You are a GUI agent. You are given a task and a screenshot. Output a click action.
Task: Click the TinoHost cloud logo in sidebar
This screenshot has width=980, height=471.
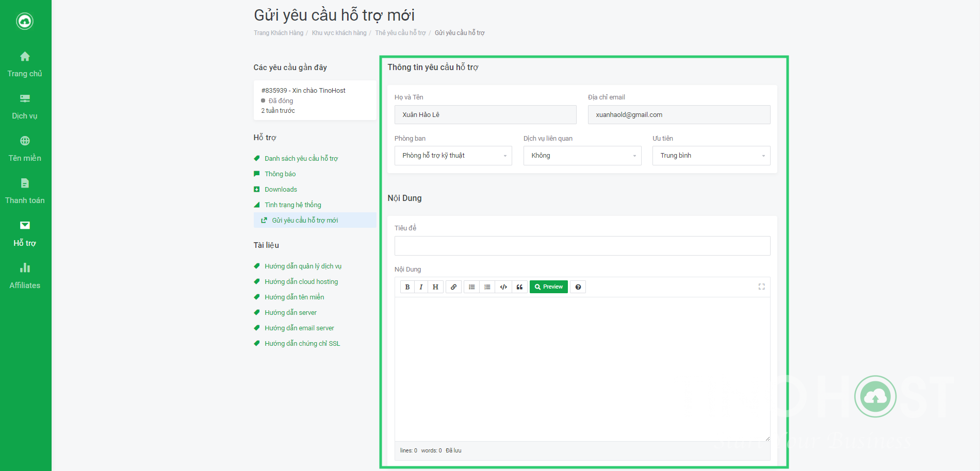(x=25, y=21)
